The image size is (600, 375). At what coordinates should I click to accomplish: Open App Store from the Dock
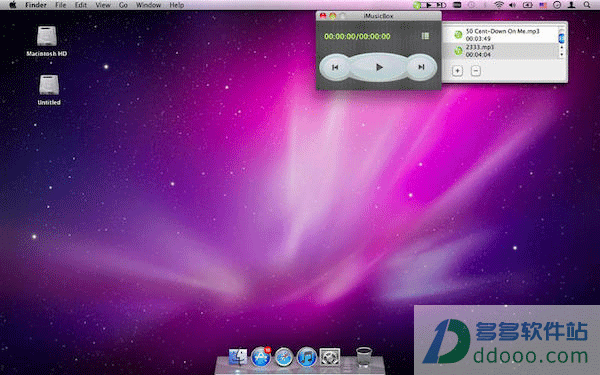click(261, 357)
